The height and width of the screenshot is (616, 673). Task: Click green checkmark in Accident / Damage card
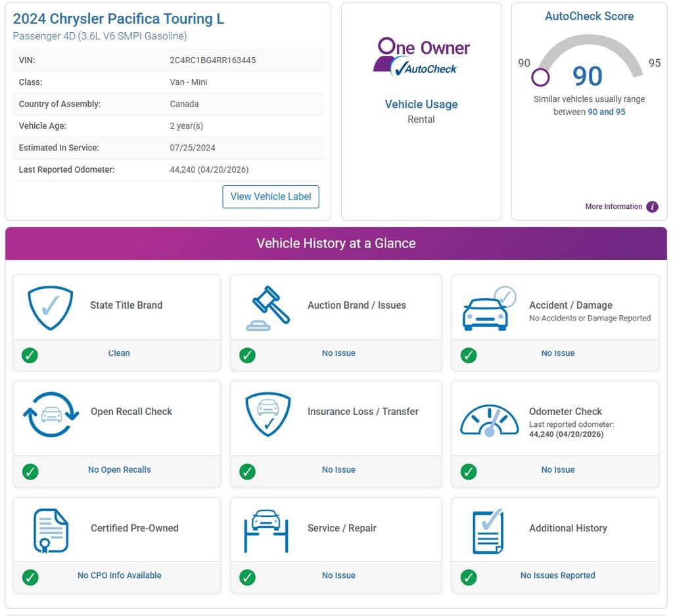pos(468,355)
